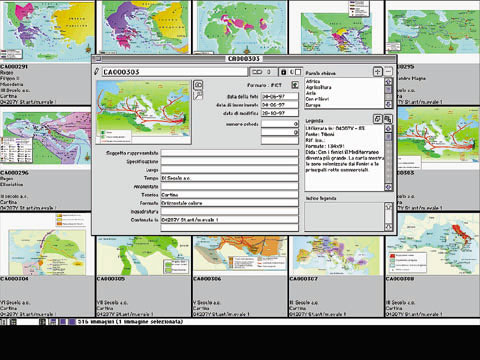Click into the Soggetto rappresentato field
The width and height of the screenshot is (480, 360).
(230, 153)
